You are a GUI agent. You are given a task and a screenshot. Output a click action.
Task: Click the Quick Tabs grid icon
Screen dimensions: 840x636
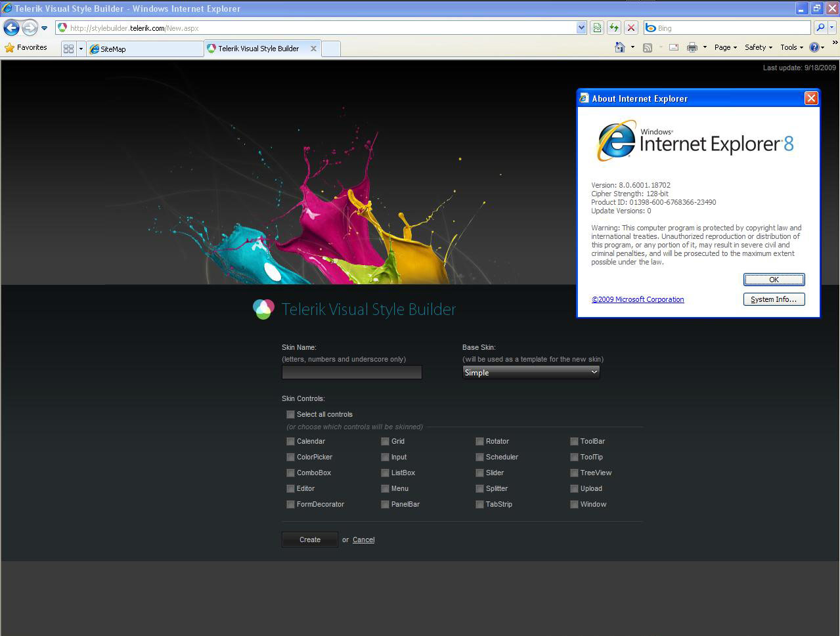(68, 49)
